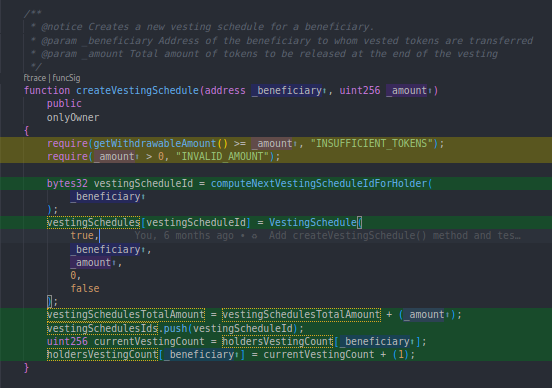Click the 'true,' argument
Viewport: 552px width, 388px height.
(x=84, y=236)
